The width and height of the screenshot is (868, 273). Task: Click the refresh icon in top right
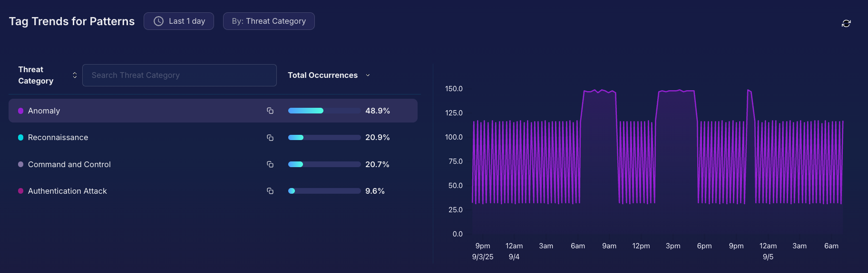coord(846,23)
